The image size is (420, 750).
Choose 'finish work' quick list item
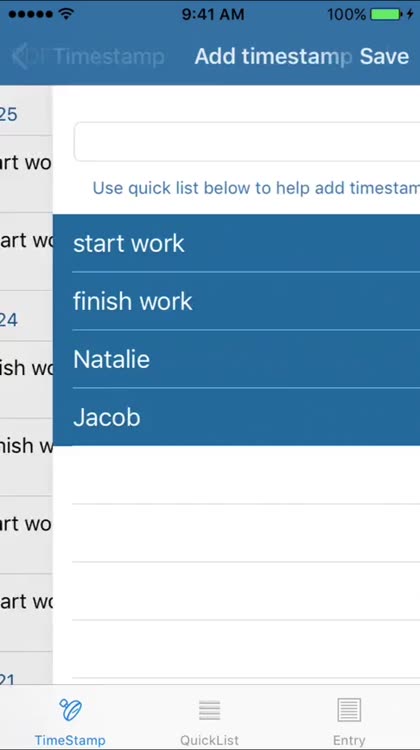tap(236, 301)
